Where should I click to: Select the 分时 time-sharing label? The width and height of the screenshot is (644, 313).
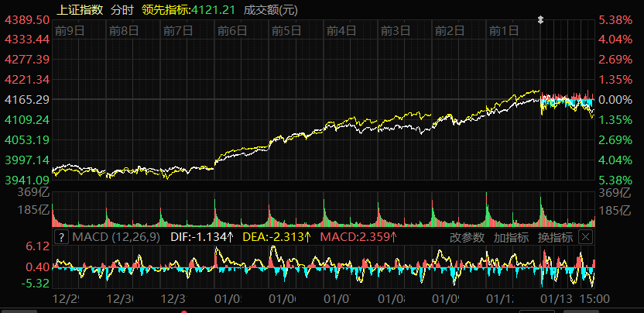coord(122,10)
